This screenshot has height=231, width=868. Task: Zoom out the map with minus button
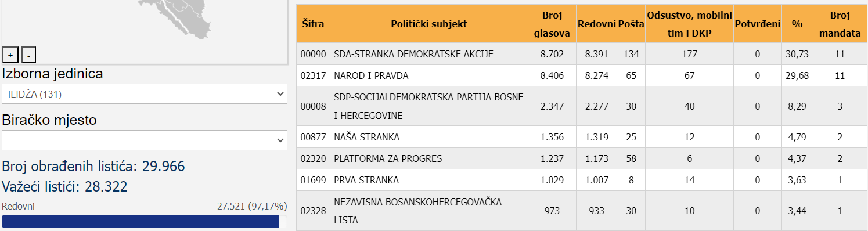point(28,55)
